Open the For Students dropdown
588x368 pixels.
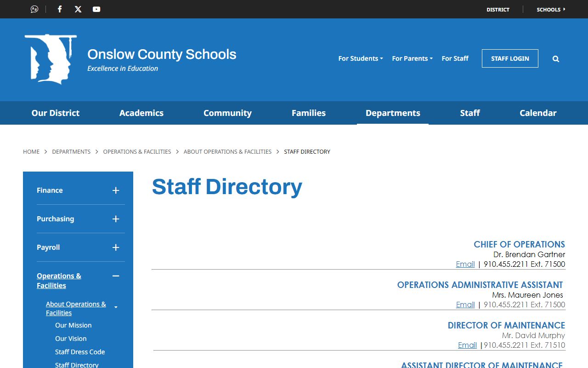(361, 58)
